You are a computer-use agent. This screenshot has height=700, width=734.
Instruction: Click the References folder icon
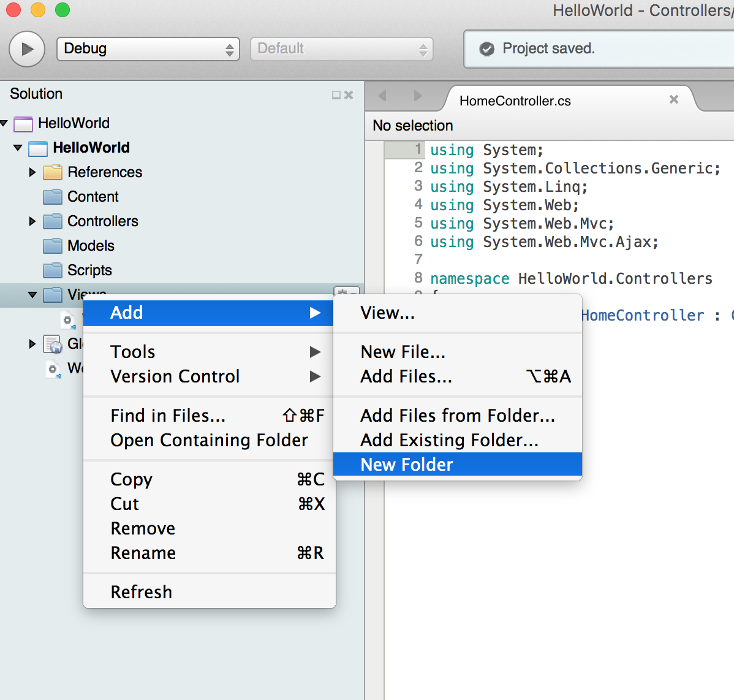point(53,172)
